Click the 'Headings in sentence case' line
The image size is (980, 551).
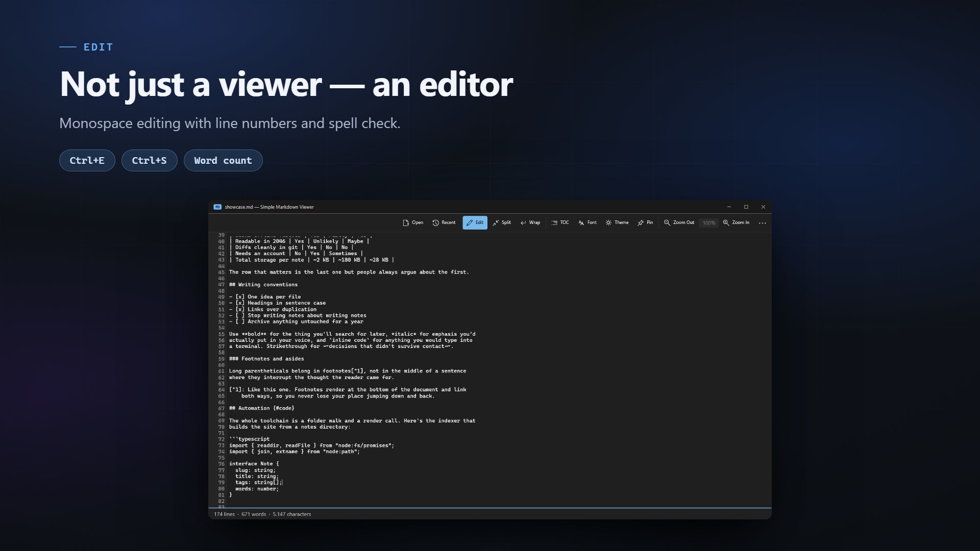click(x=277, y=303)
